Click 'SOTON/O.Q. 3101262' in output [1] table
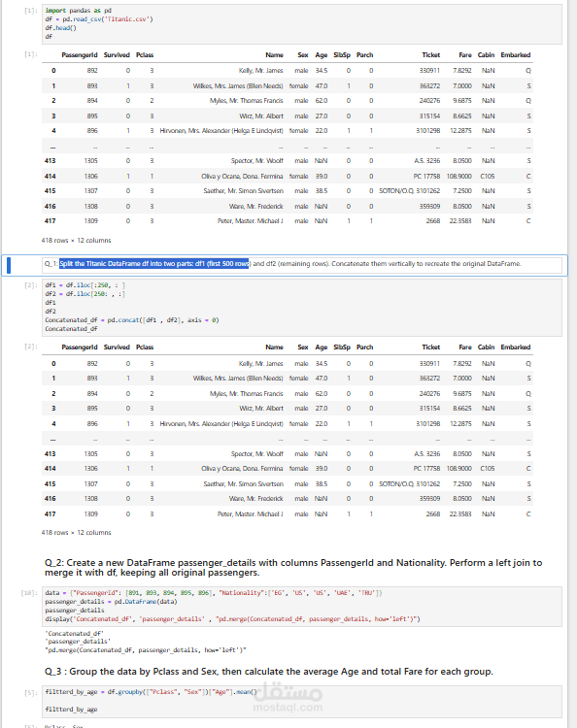Image resolution: width=577 pixels, height=728 pixels. pyautogui.click(x=410, y=191)
